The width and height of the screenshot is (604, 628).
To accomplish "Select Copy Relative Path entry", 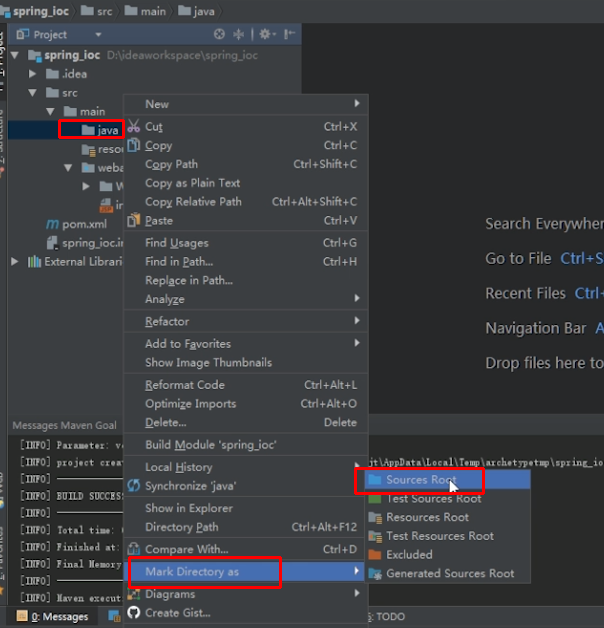I will [x=193, y=201].
